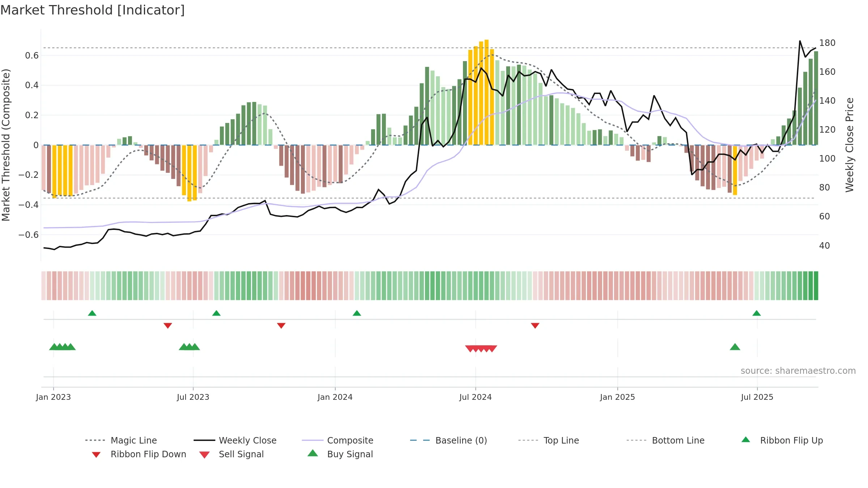This screenshot has height=488, width=868.
Task: Toggle the Top Line legend entry
Action: click(548, 440)
